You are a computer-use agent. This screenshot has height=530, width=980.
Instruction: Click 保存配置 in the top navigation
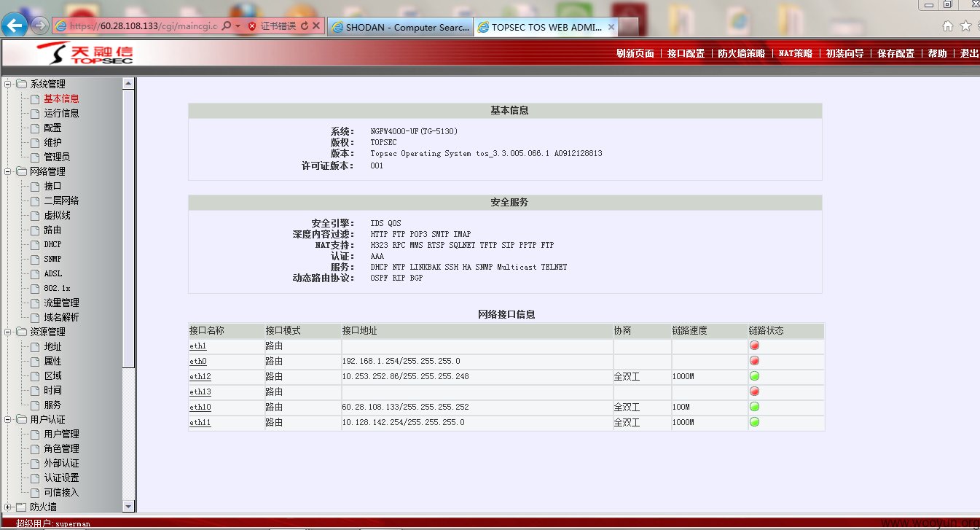click(895, 53)
